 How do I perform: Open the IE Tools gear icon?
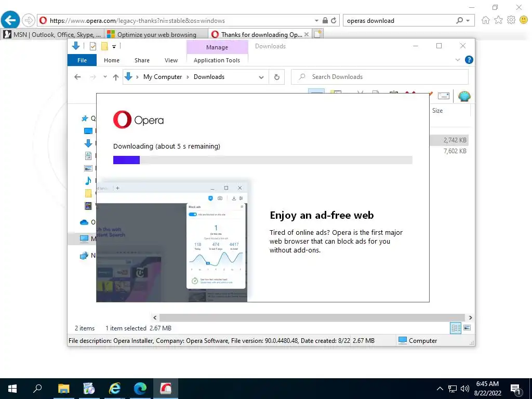[x=511, y=20]
